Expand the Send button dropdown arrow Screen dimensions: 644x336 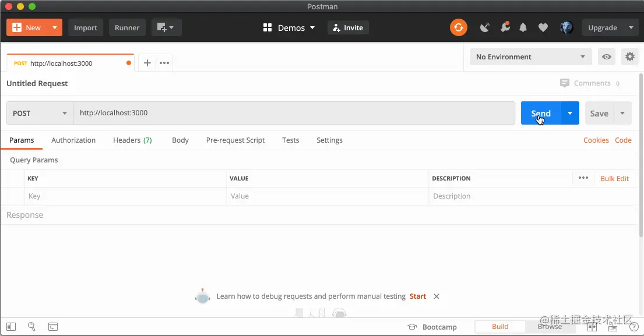pyautogui.click(x=570, y=113)
